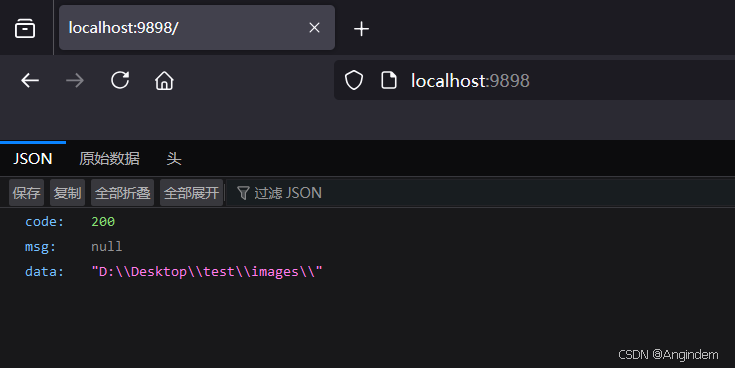Click the funnel filter icon
Image resolution: width=735 pixels, height=368 pixels.
(x=243, y=193)
